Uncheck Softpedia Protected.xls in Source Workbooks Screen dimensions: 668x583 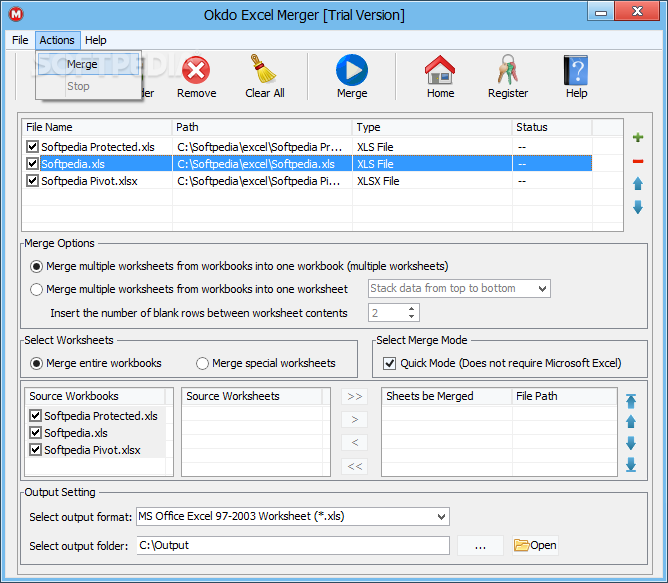[35, 416]
